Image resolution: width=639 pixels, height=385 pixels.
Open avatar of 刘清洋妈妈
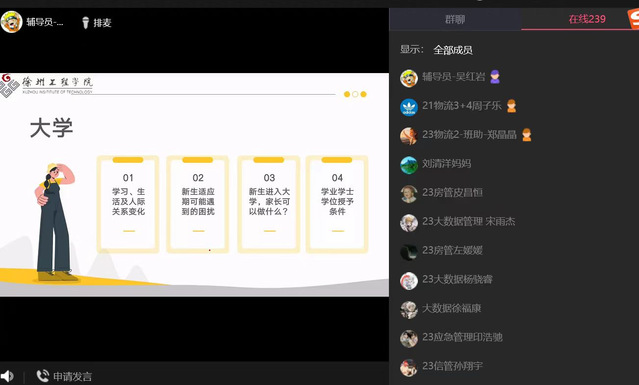click(409, 165)
